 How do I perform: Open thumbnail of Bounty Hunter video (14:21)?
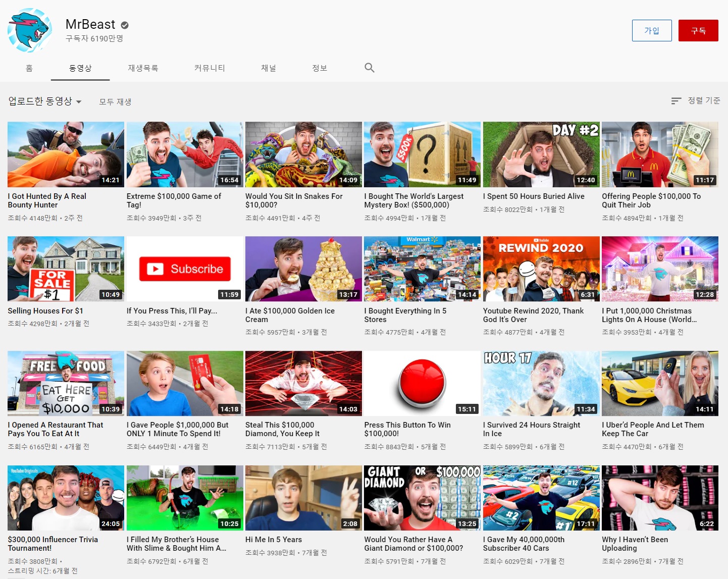click(x=66, y=154)
